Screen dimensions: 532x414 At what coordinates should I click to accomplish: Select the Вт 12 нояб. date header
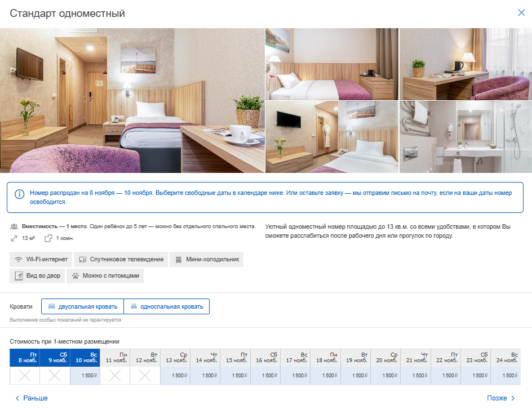145,358
